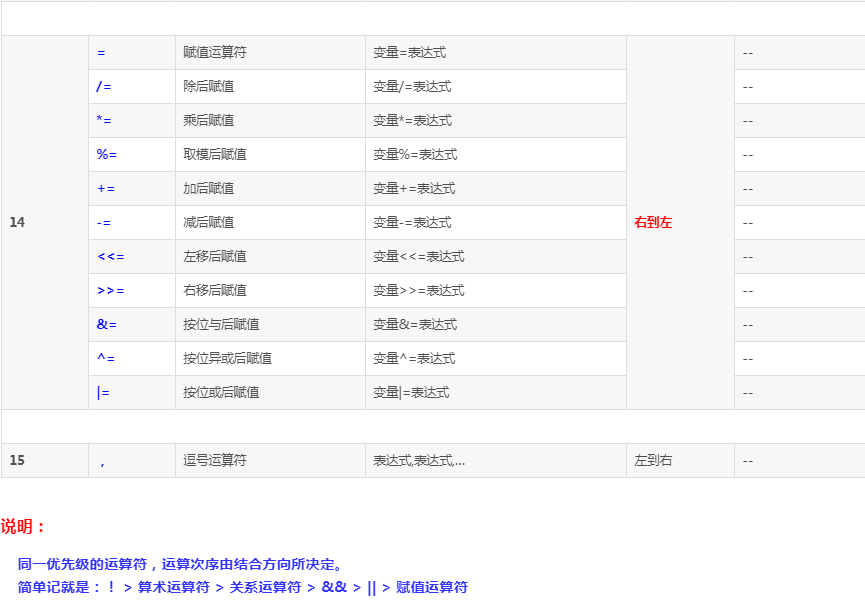Click the /= operator cell
Viewport: 865px width, 601px height.
tap(132, 87)
